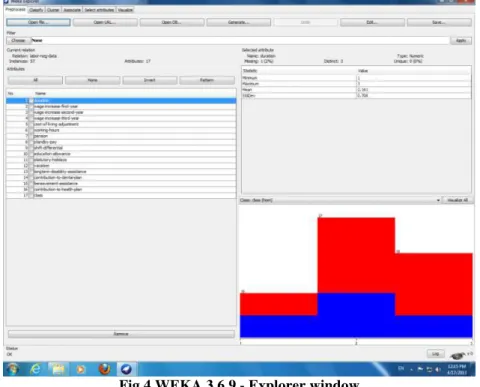Click the Open DB... button
This screenshot has width=480, height=387.
172,22
